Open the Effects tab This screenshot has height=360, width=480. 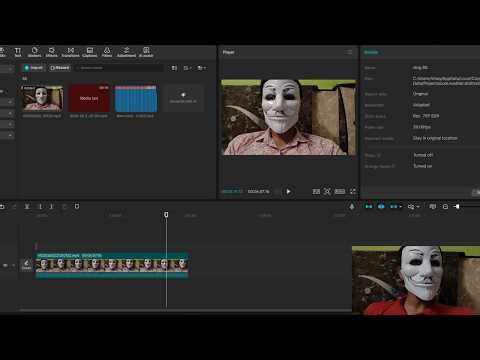52,52
